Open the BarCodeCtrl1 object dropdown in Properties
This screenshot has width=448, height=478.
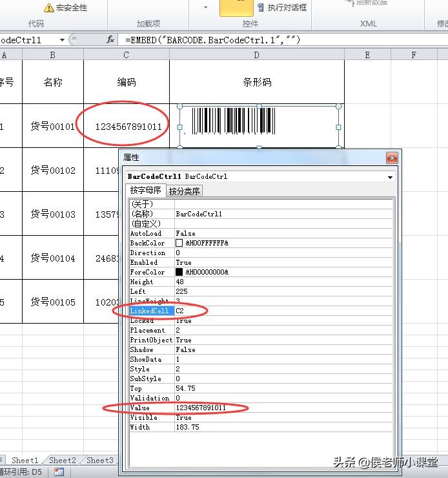pyautogui.click(x=390, y=177)
